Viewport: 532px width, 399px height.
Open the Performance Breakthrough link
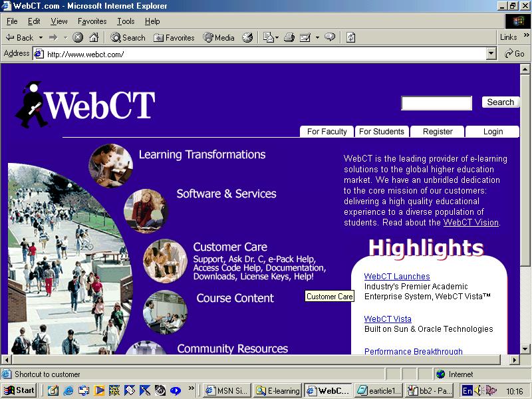[x=413, y=351]
